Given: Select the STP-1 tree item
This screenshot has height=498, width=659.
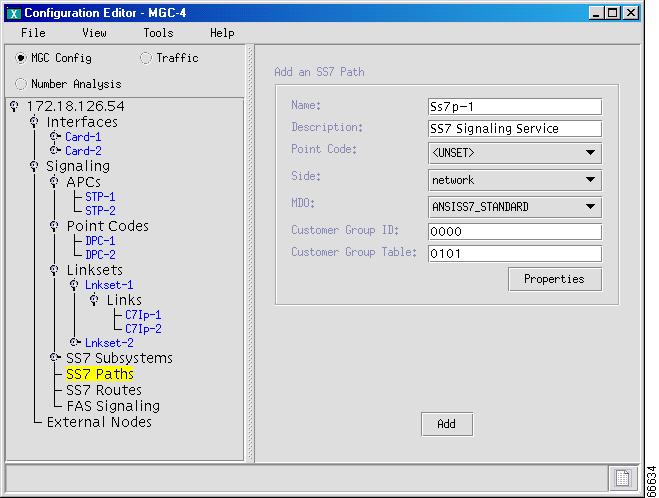Looking at the screenshot, I should [x=100, y=197].
